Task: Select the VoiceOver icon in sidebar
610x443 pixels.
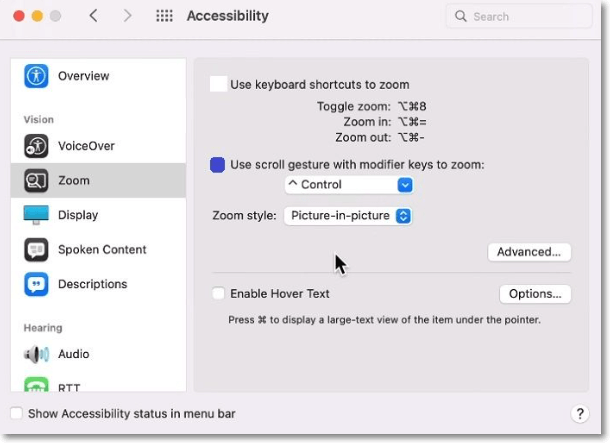Action: click(37, 146)
